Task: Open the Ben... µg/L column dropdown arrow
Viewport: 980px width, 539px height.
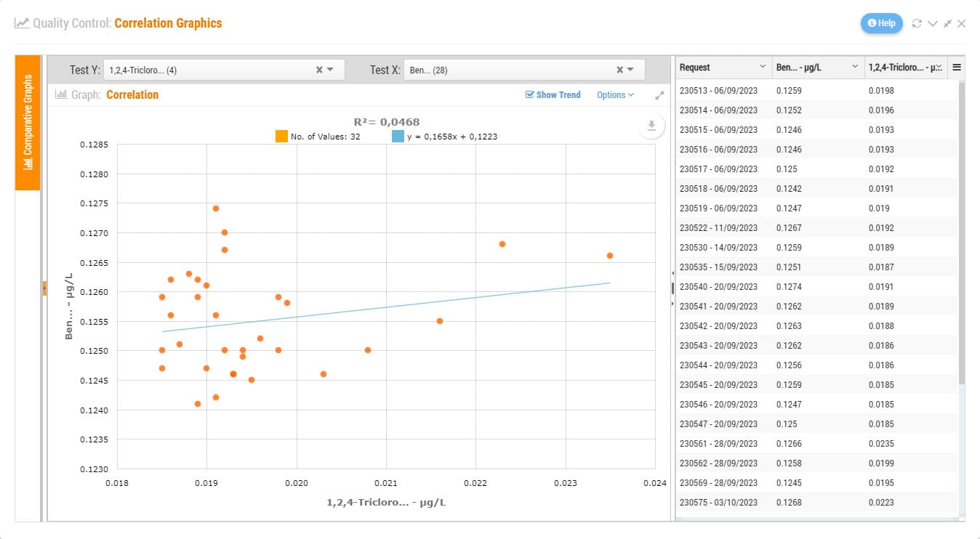Action: pos(856,67)
